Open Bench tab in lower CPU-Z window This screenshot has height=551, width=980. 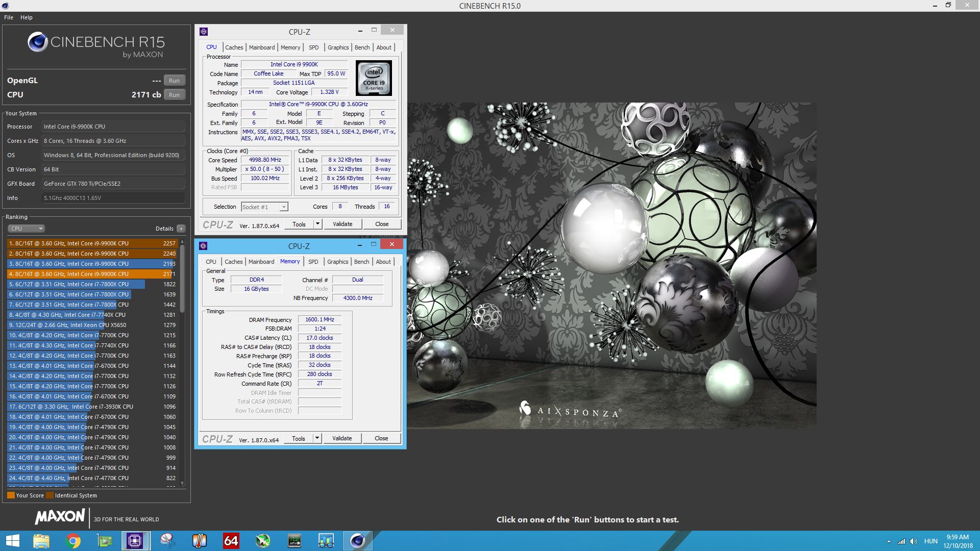pyautogui.click(x=362, y=262)
